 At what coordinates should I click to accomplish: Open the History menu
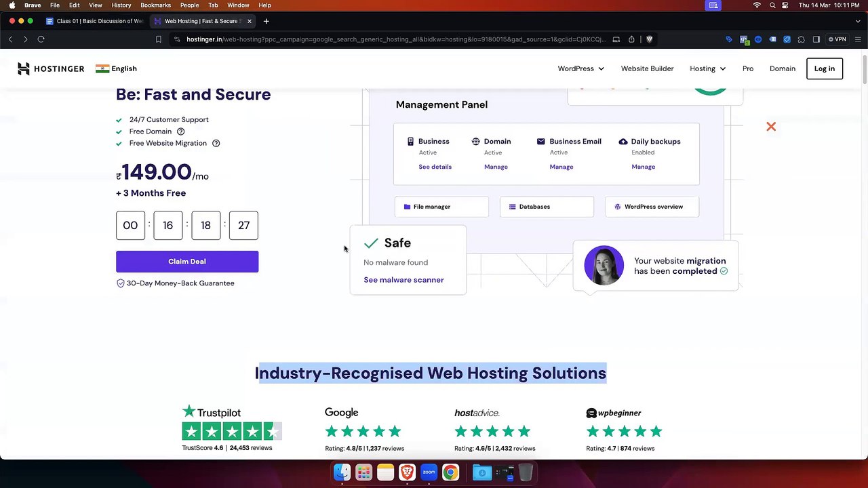click(x=121, y=5)
